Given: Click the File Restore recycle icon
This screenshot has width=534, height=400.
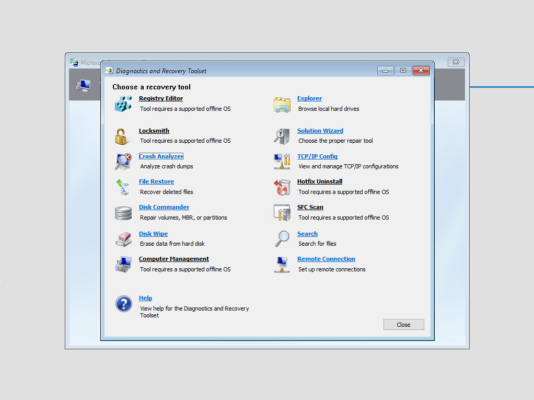Looking at the screenshot, I should pyautogui.click(x=123, y=187).
